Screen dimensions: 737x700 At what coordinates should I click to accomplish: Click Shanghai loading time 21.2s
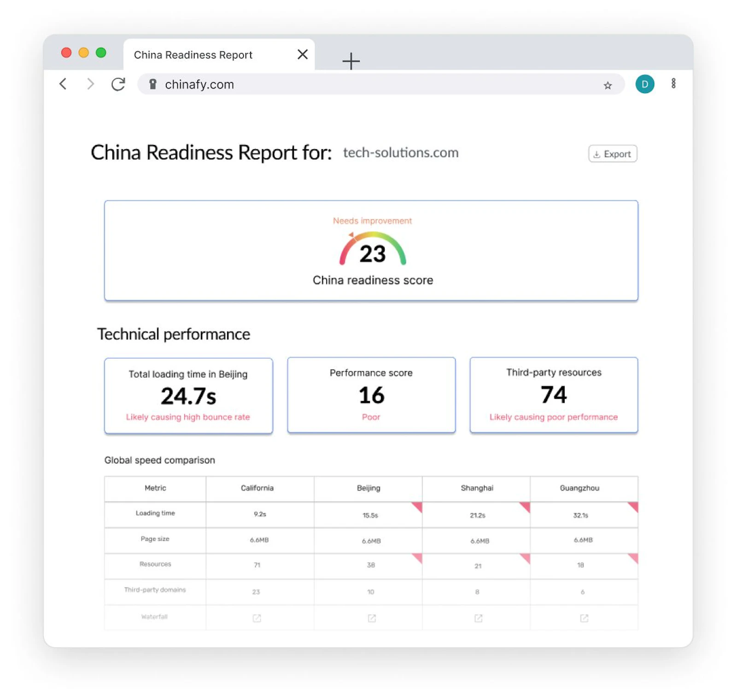478,515
